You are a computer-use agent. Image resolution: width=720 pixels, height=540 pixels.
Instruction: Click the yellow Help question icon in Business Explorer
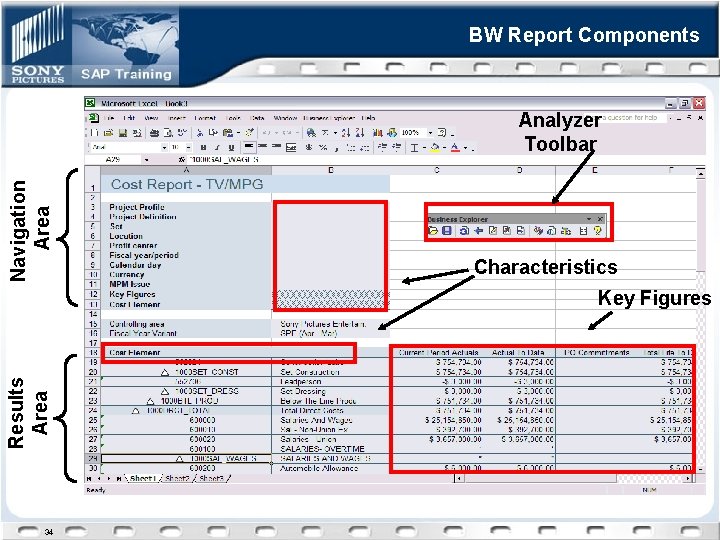pyautogui.click(x=597, y=231)
